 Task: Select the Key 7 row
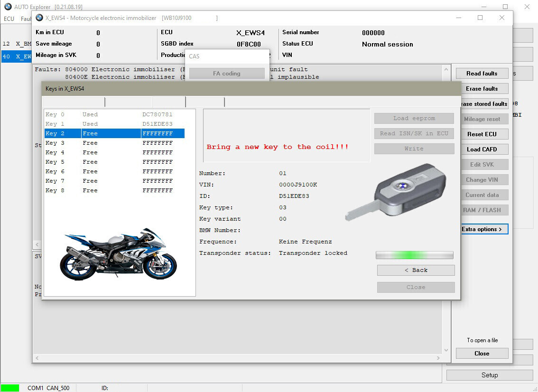(115, 181)
